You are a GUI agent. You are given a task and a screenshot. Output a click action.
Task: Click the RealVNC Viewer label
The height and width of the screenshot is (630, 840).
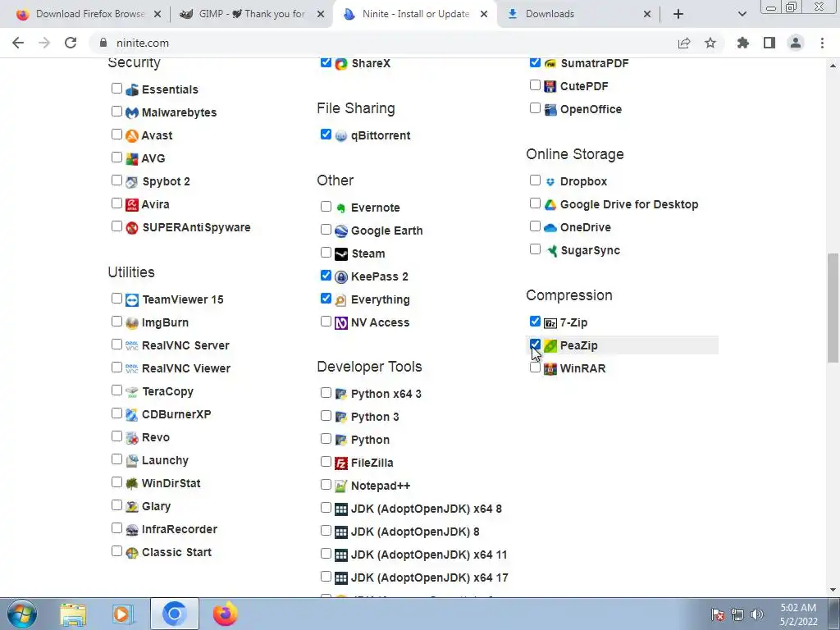(x=186, y=368)
